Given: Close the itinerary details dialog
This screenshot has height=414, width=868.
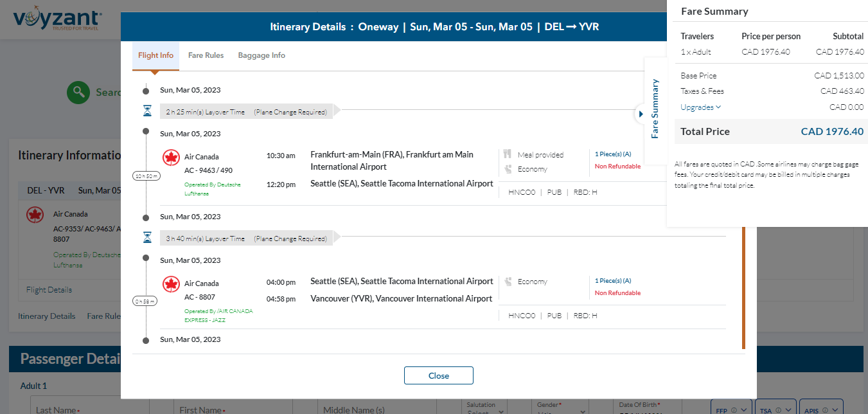Looking at the screenshot, I should 438,375.
